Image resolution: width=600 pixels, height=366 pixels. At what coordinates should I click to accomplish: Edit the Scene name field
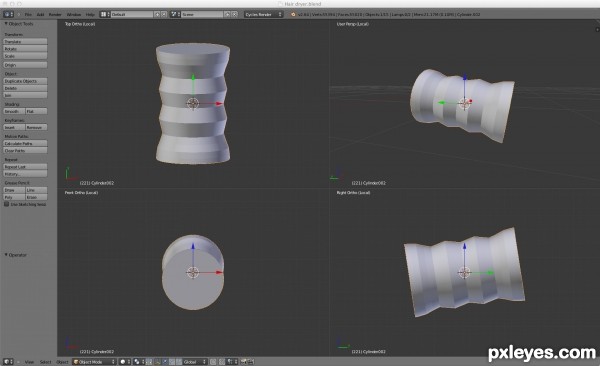tap(202, 14)
